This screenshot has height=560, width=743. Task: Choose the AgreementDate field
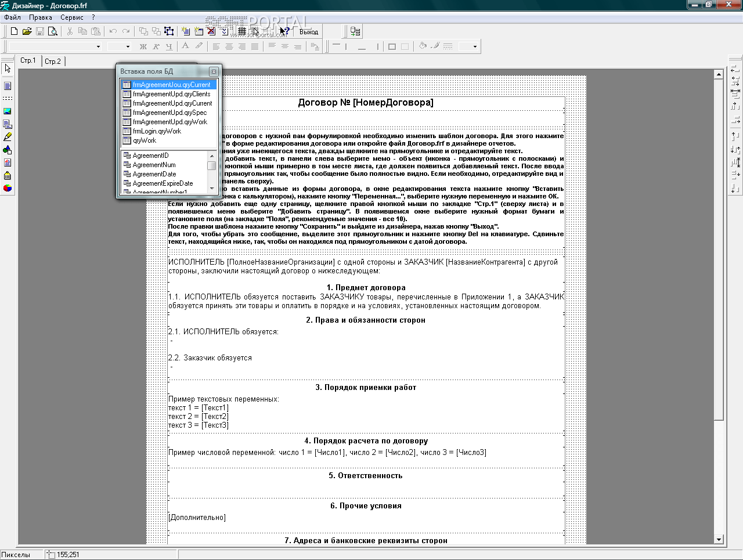[164, 174]
